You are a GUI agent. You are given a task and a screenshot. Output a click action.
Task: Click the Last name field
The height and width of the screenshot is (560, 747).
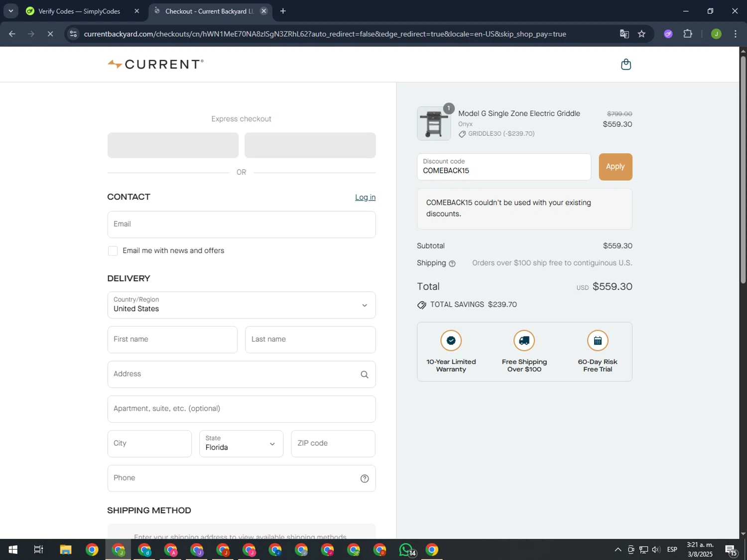click(x=310, y=339)
